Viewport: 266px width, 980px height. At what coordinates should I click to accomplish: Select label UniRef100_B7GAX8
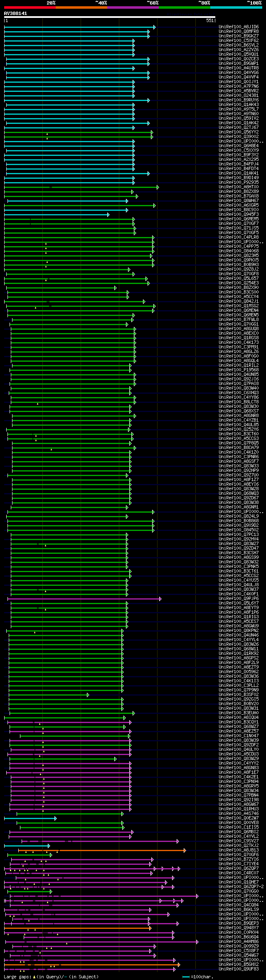point(239,196)
